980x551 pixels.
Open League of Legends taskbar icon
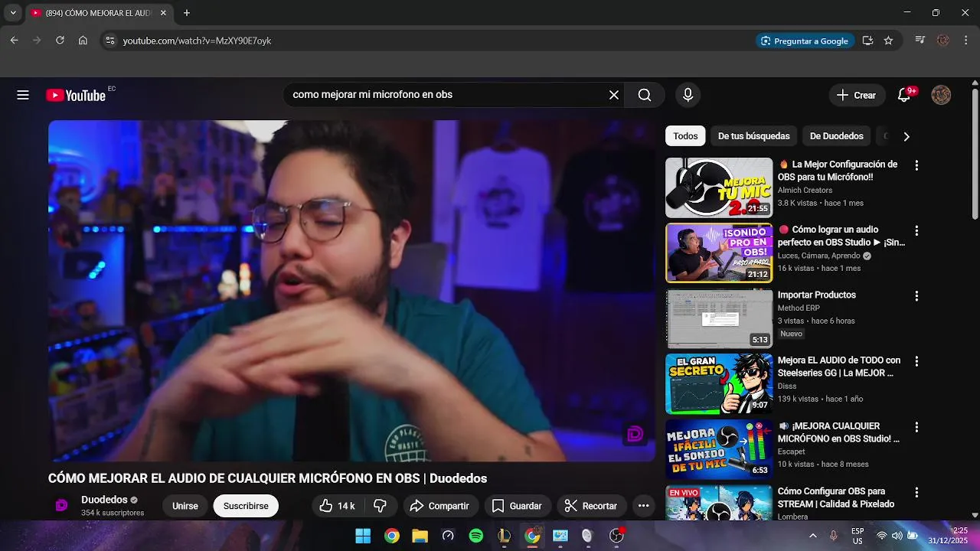pyautogui.click(x=504, y=536)
